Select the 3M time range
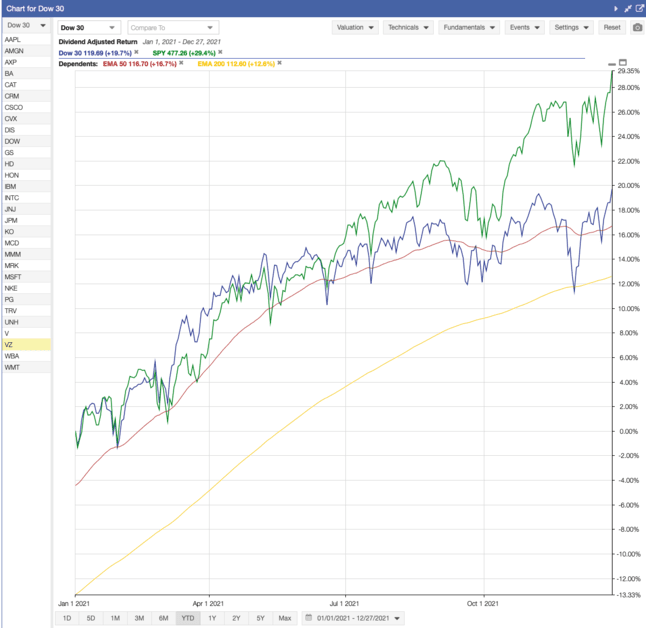This screenshot has width=646, height=628. tap(139, 618)
